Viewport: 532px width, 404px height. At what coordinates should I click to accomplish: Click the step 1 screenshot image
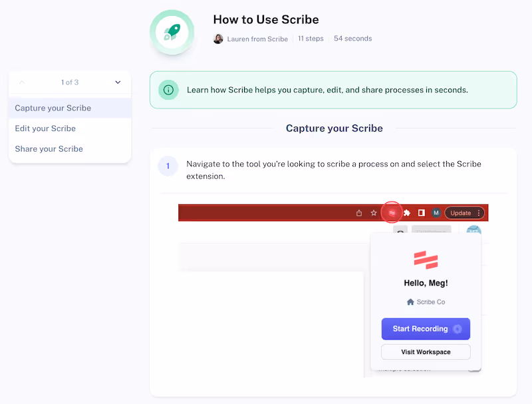click(333, 291)
